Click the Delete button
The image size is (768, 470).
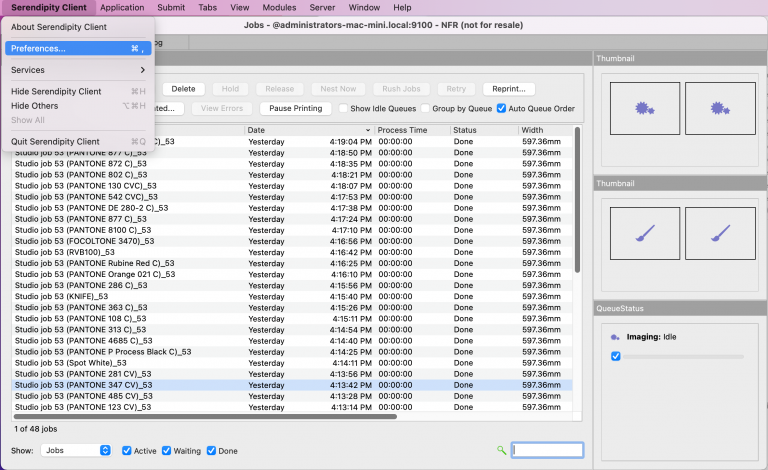(183, 89)
